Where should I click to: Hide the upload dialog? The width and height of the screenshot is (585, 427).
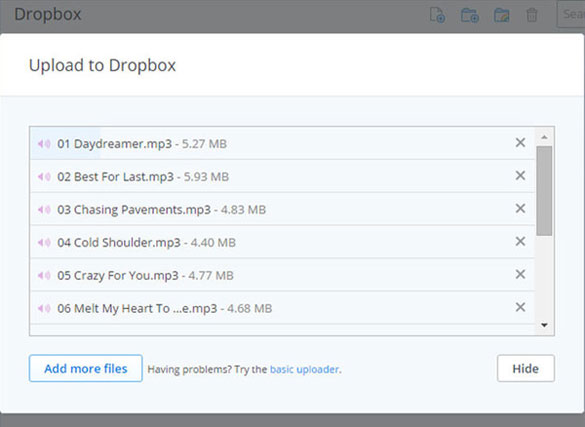526,368
